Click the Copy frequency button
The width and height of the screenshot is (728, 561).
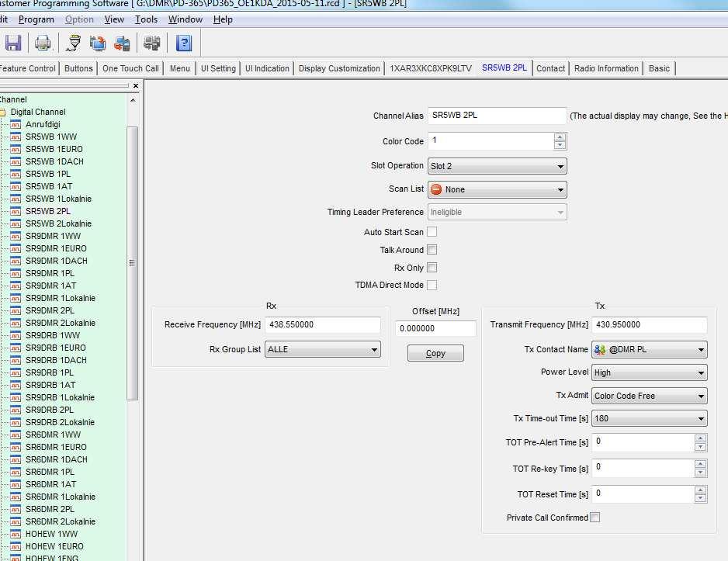435,353
